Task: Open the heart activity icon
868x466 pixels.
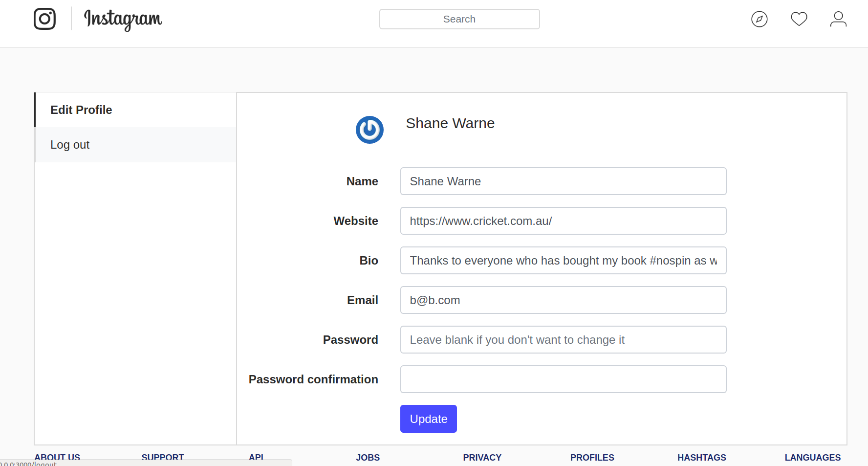Action: coord(799,19)
